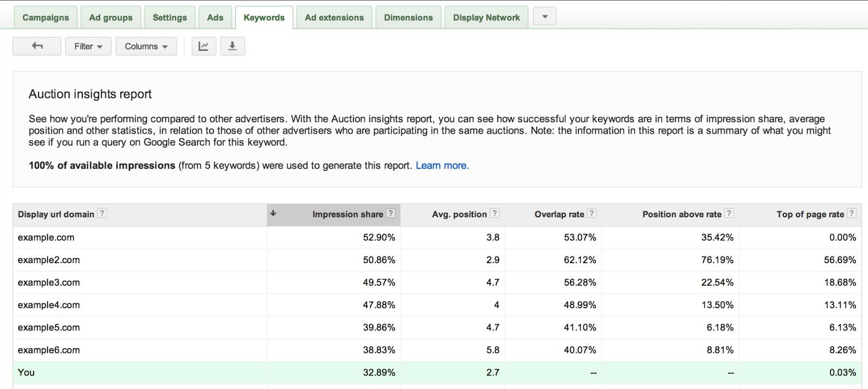Click the back arrow button
The image size is (868, 389).
point(37,47)
